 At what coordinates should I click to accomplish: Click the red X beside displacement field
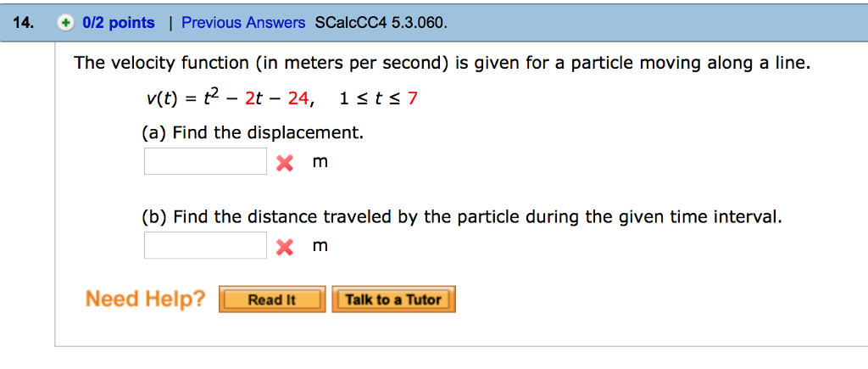click(285, 163)
